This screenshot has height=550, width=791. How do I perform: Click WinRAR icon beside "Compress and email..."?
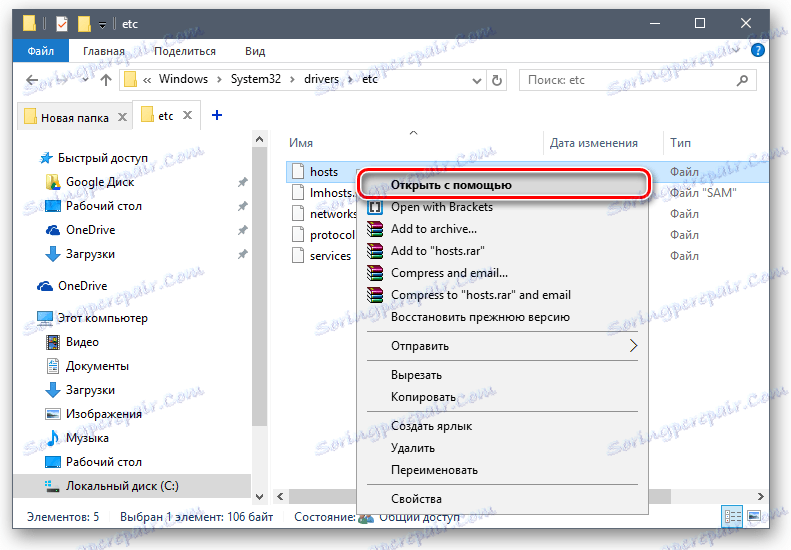click(375, 273)
